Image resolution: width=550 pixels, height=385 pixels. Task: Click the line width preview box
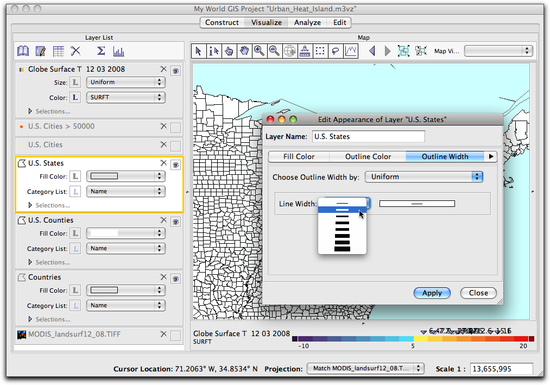point(417,203)
